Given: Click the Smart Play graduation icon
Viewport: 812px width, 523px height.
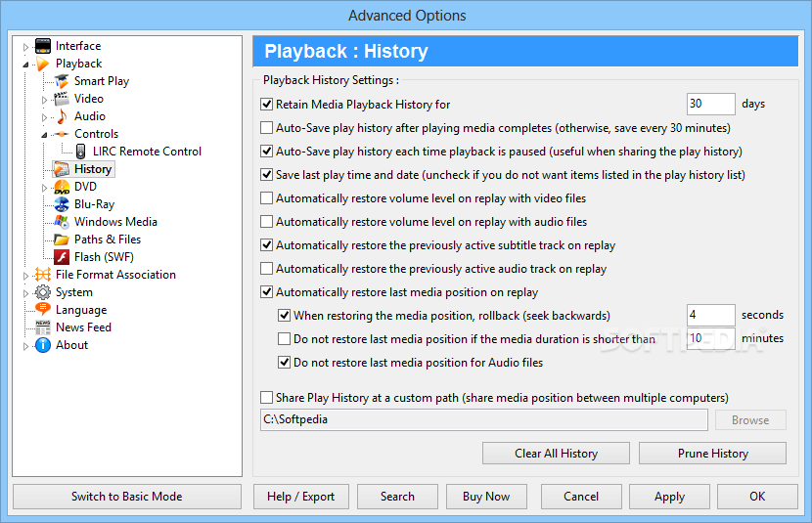Looking at the screenshot, I should (62, 81).
